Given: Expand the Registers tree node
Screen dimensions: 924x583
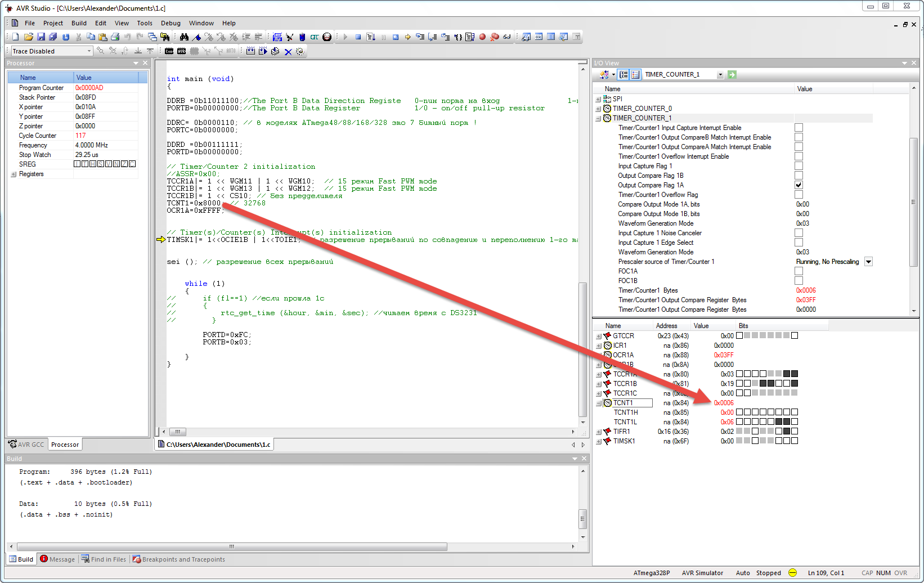Looking at the screenshot, I should click(x=14, y=174).
